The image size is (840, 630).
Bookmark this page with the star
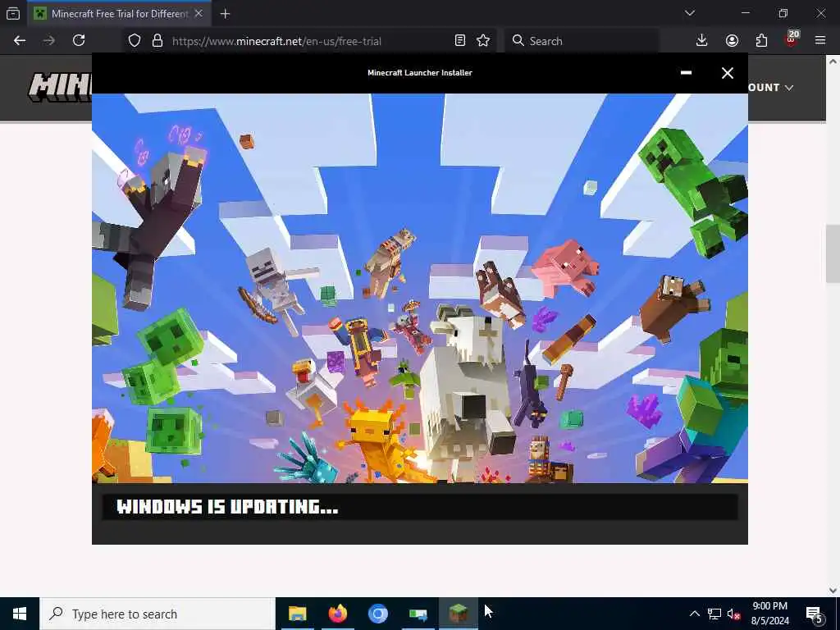click(483, 41)
